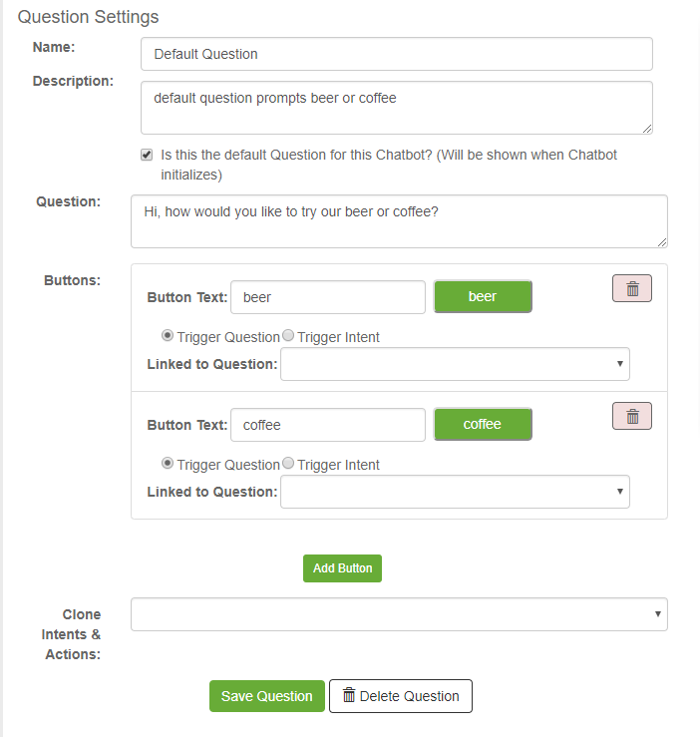The image size is (700, 737).
Task: Edit the beer Button Text field
Action: coord(328,297)
